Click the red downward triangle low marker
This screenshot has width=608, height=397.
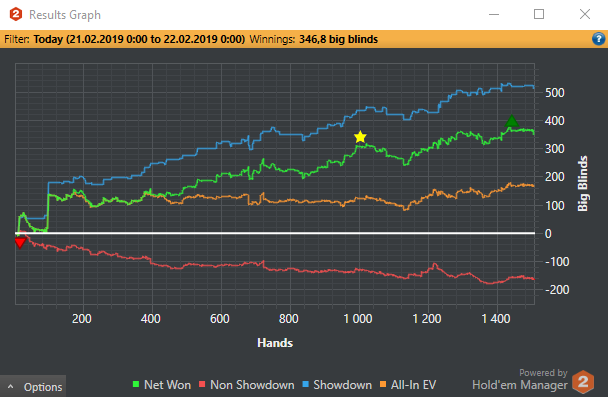click(20, 243)
